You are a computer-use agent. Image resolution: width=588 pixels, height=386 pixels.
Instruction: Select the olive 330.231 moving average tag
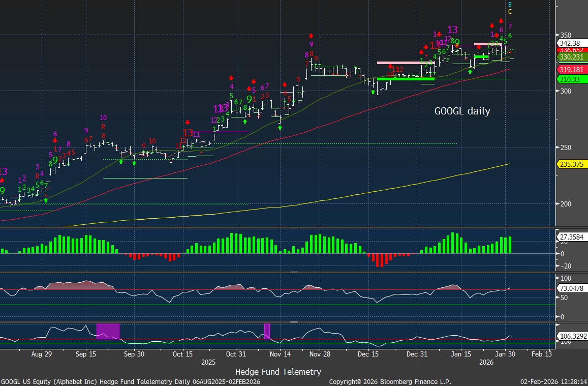(x=572, y=58)
